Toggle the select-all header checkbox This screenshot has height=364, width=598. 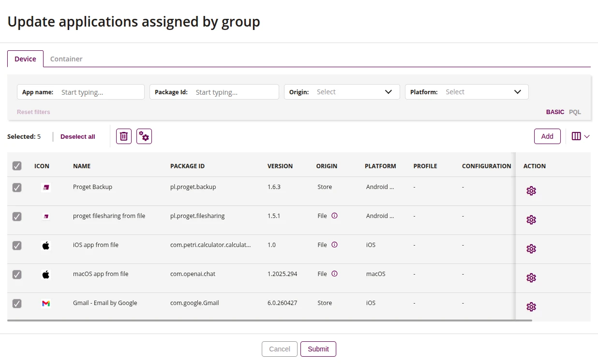(x=17, y=166)
